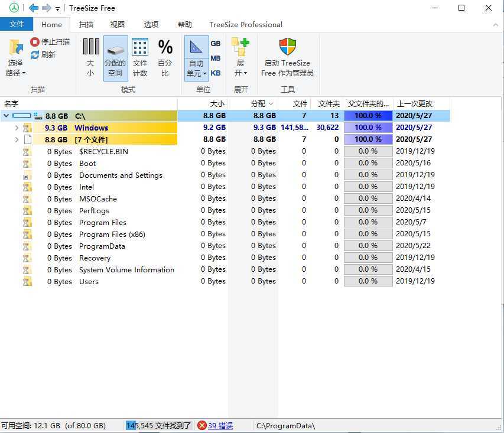
Task: Select the Users folder row
Action: click(225, 282)
